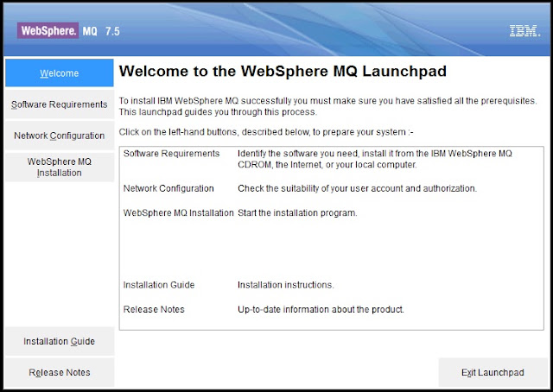The height and width of the screenshot is (392, 553).
Task: Click the 'WebSphere MQ Installation' table row label
Action: point(179,213)
